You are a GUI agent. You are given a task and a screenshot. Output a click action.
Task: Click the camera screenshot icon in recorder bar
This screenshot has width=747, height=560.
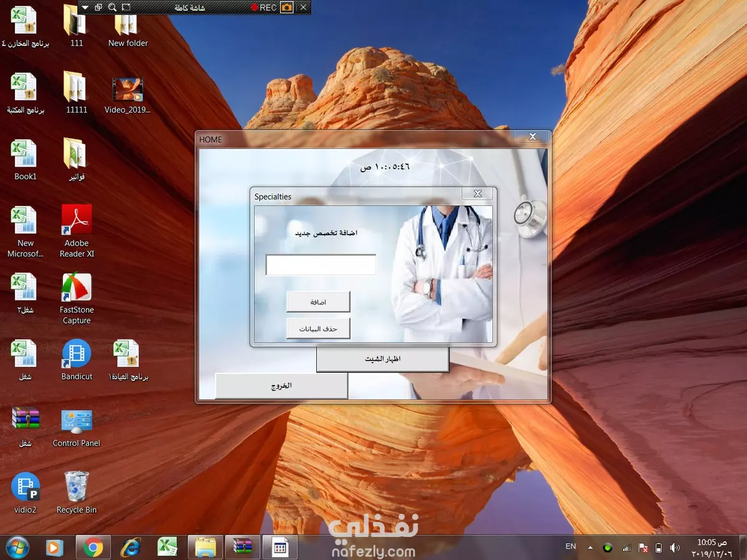(286, 7)
